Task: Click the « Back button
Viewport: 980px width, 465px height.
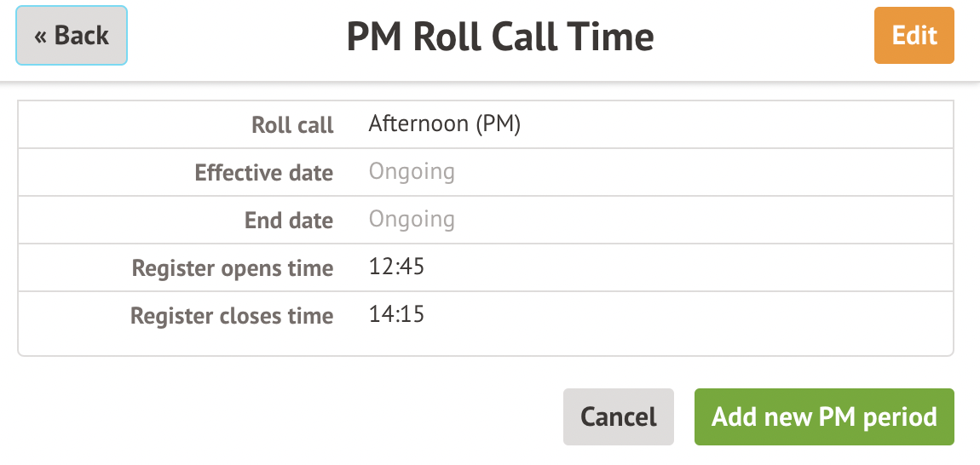Action: 72,36
